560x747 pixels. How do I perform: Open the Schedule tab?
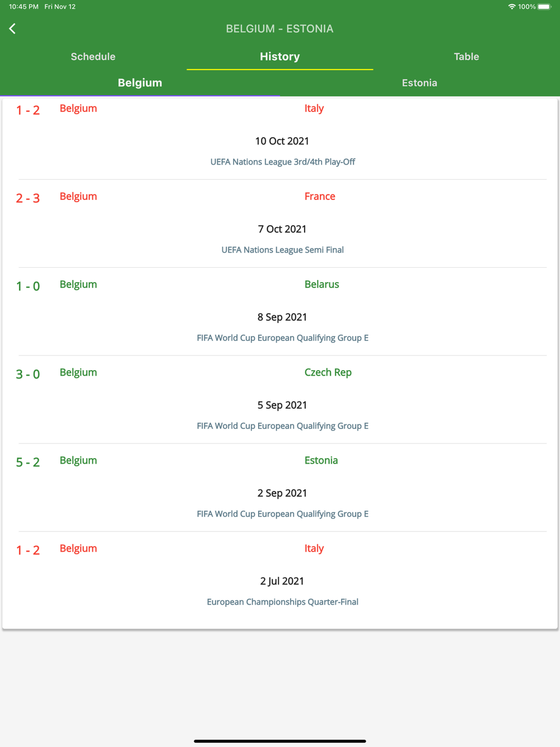point(93,57)
